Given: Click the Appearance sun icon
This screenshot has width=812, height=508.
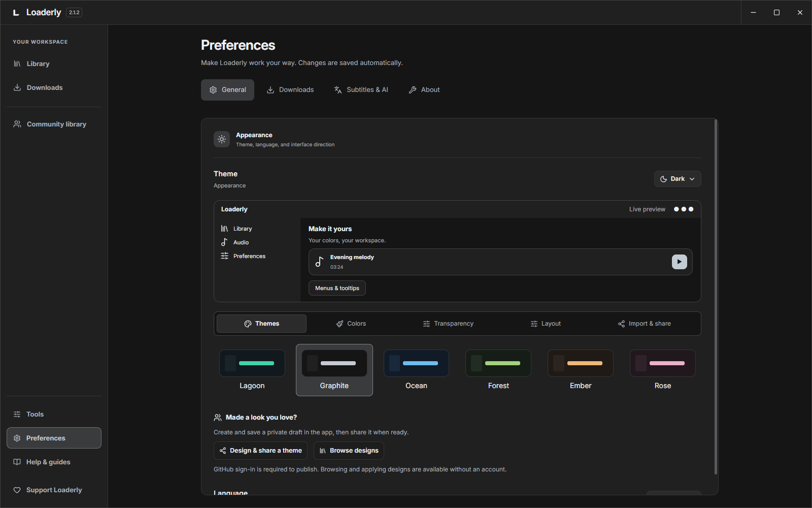Looking at the screenshot, I should point(222,139).
